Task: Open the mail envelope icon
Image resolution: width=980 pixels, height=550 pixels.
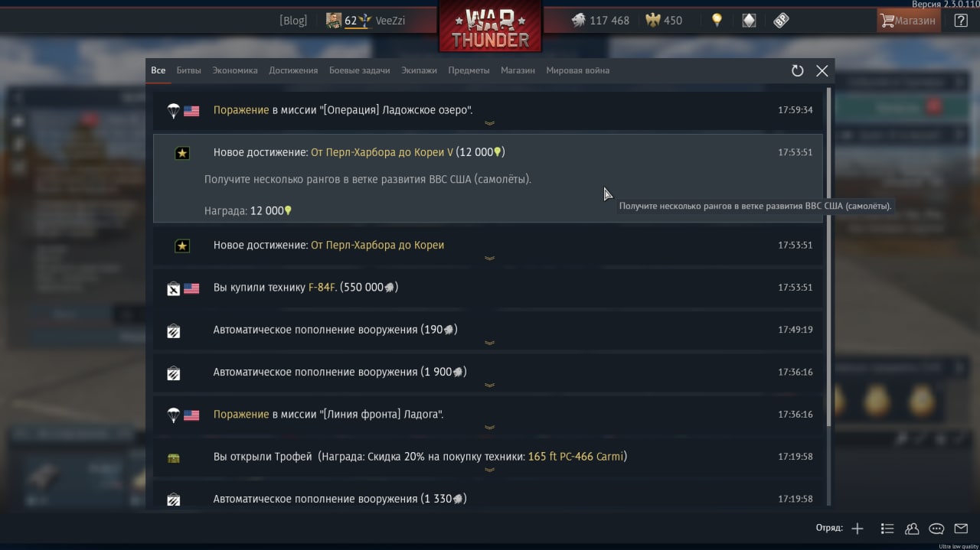Action: click(x=961, y=529)
